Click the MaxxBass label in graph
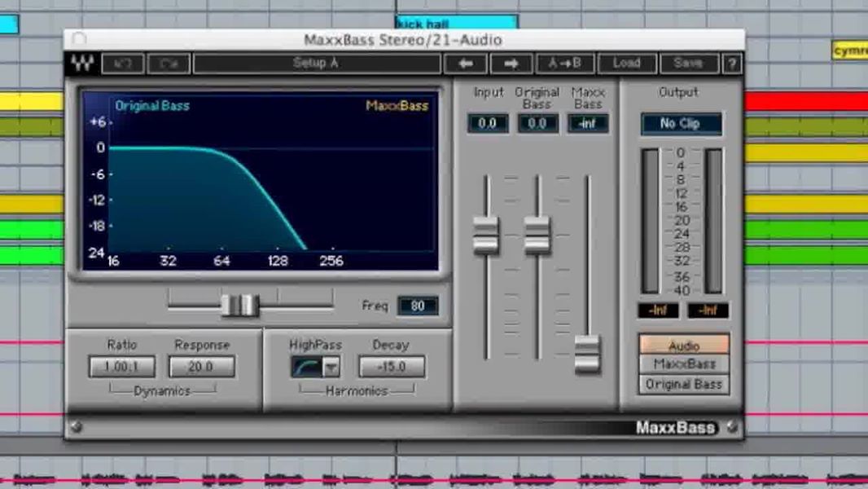Screen dimensions: 868x489 (397, 106)
